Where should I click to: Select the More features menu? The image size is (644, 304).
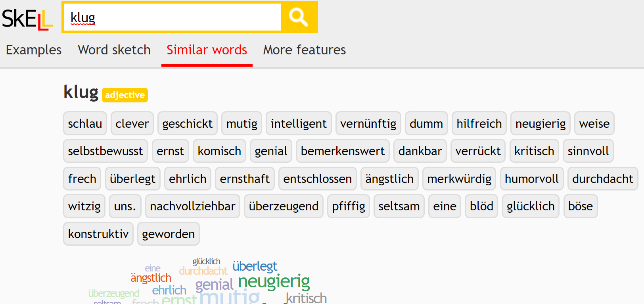[304, 50]
